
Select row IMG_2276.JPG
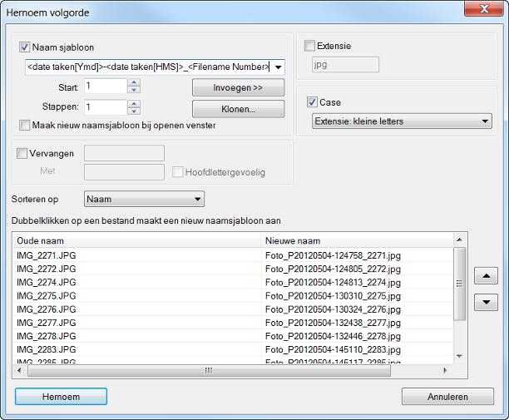click(46, 309)
